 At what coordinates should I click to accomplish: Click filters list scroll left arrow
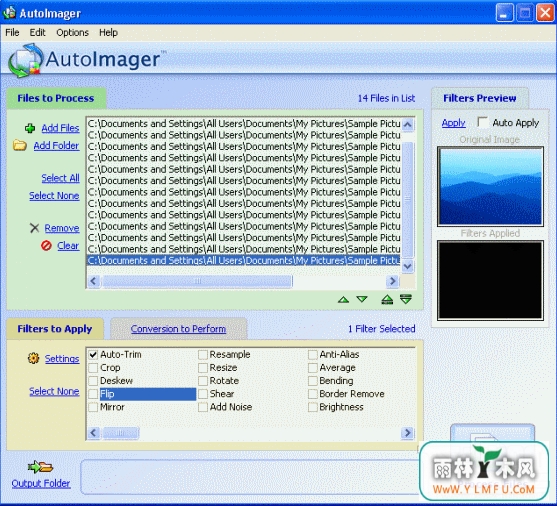click(94, 433)
